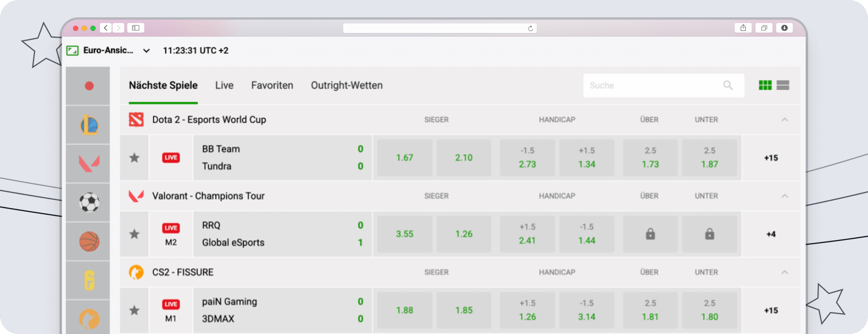Click the search magnifier icon

pyautogui.click(x=728, y=85)
